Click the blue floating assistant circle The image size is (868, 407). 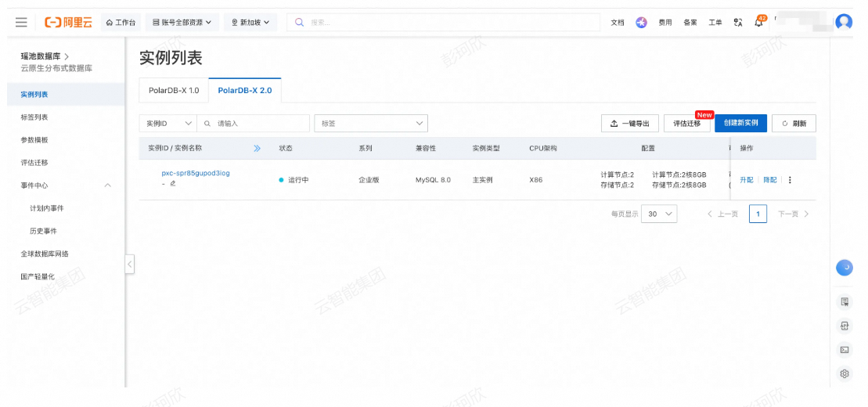pos(845,268)
